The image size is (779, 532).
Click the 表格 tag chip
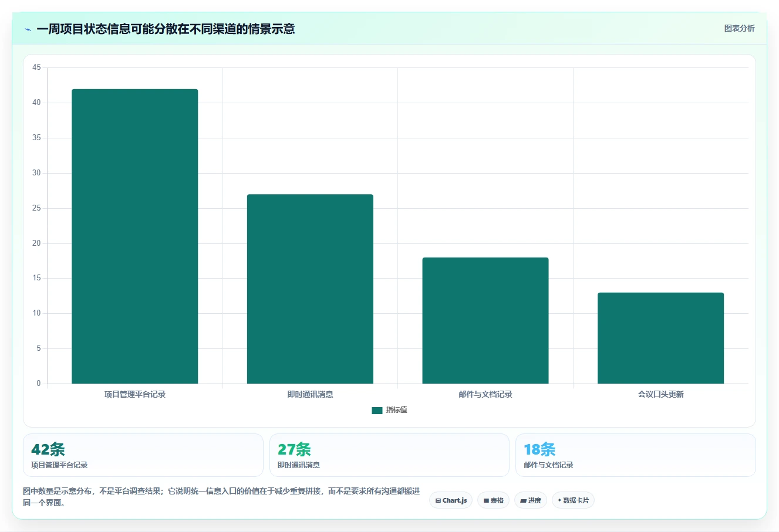(493, 500)
